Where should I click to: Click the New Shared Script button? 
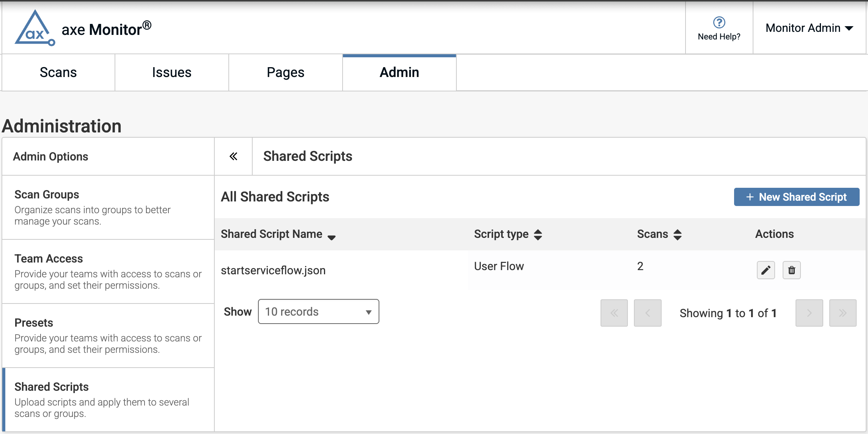pyautogui.click(x=796, y=197)
